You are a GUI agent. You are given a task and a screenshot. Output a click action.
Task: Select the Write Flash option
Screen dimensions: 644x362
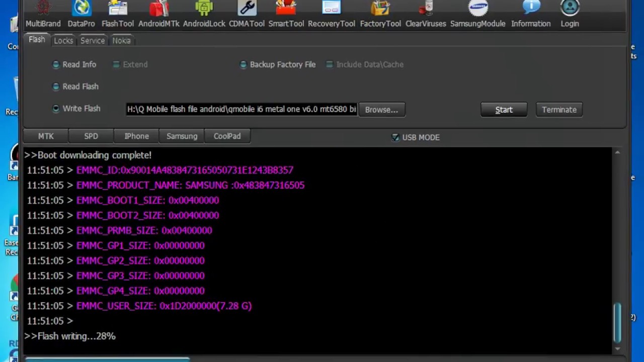point(76,109)
